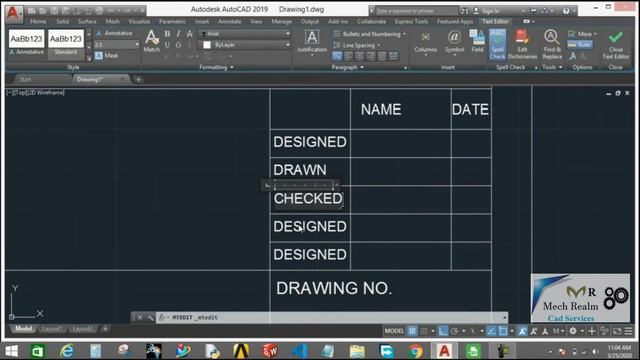This screenshot has height=360, width=640.
Task: Click the DRAWING NO. text
Action: click(x=334, y=289)
